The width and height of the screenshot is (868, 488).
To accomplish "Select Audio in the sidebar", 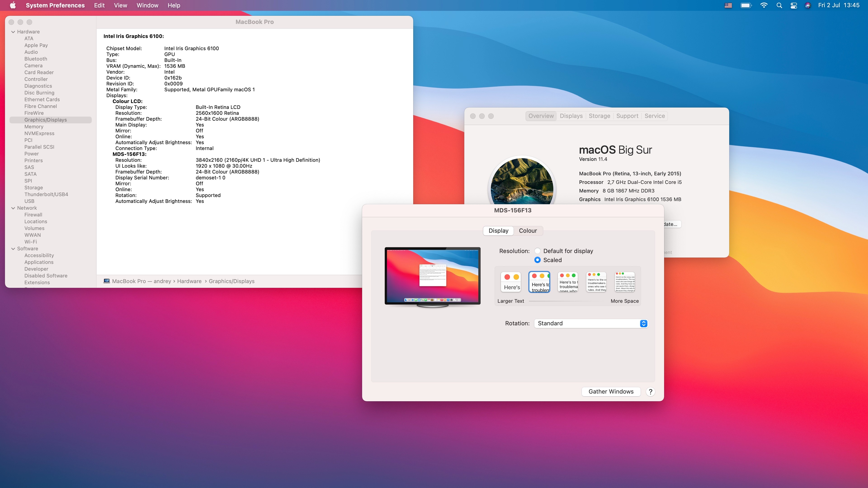I will [x=31, y=52].
